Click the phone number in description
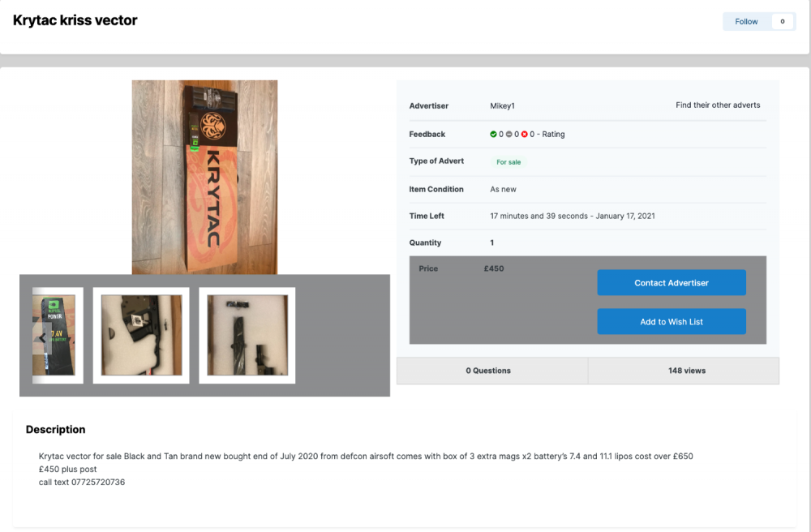Image resolution: width=811 pixels, height=532 pixels. click(x=98, y=482)
